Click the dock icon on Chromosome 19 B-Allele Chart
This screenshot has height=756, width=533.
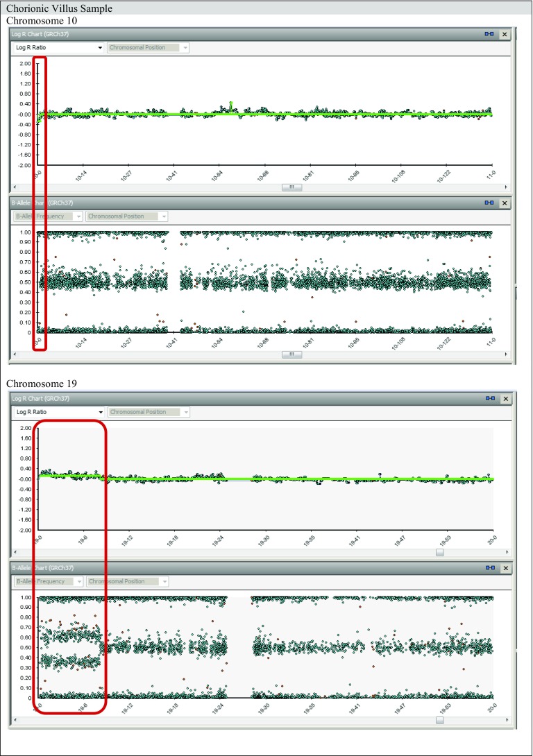pos(489,568)
